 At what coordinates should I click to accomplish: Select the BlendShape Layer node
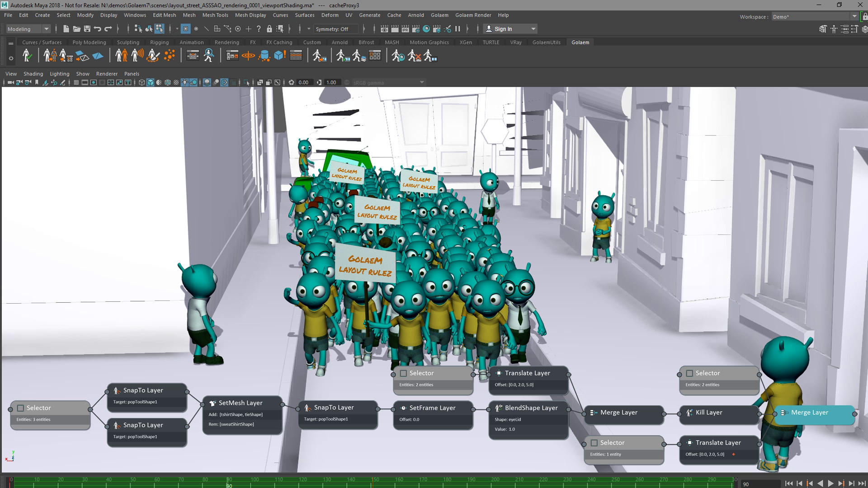(528, 420)
